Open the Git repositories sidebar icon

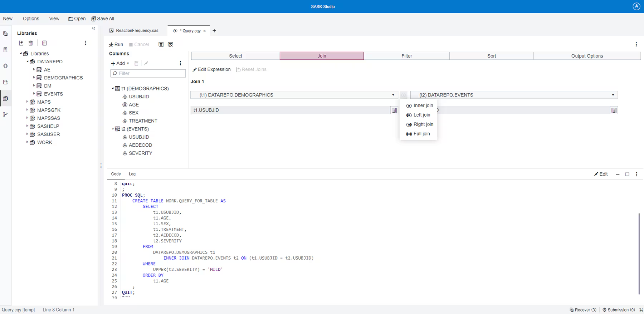[x=5, y=114]
